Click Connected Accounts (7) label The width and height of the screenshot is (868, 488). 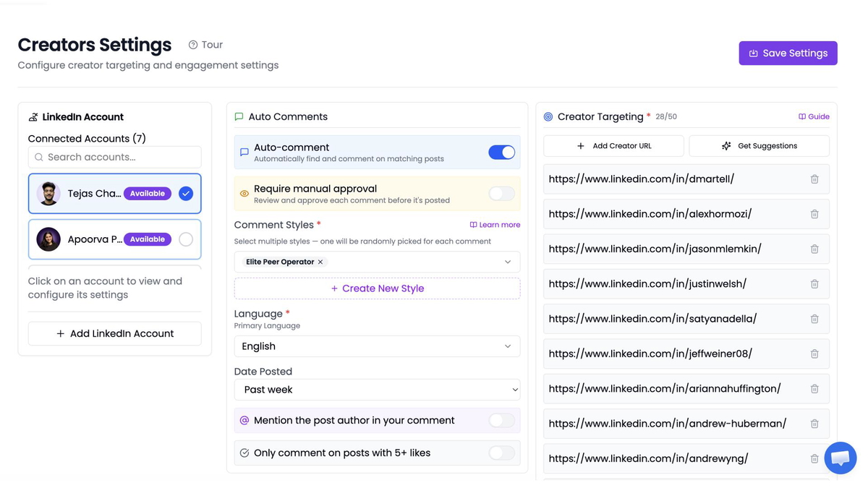(87, 139)
